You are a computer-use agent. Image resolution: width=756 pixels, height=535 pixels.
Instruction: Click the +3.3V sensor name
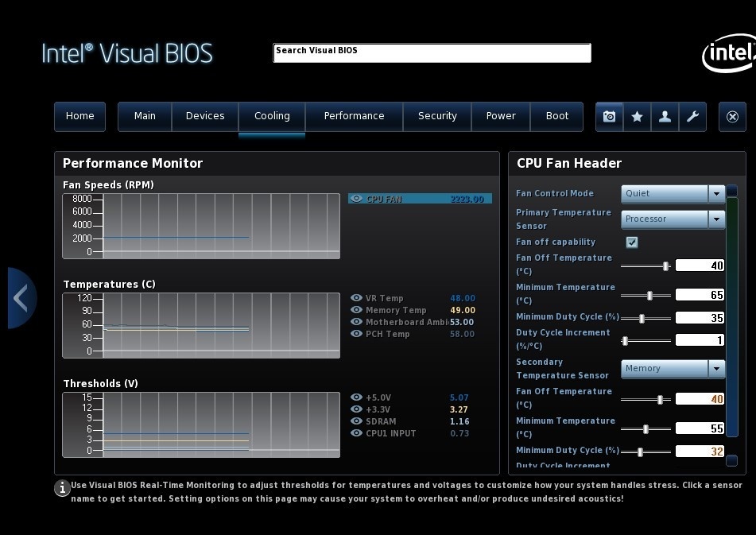[x=378, y=409]
